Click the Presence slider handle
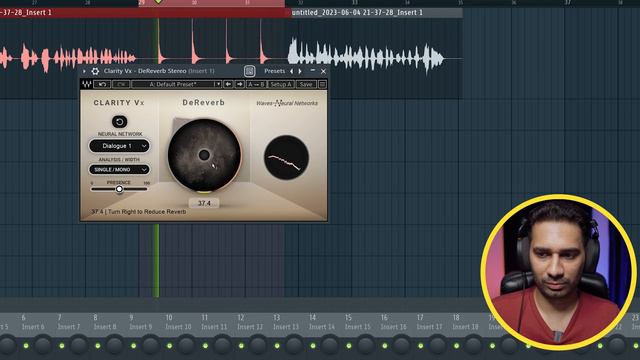 click(x=119, y=189)
